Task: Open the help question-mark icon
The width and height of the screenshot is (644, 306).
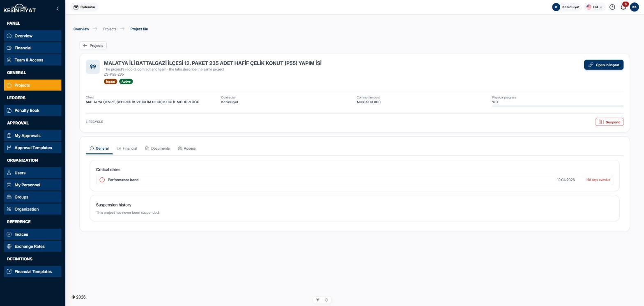Action: (612, 7)
